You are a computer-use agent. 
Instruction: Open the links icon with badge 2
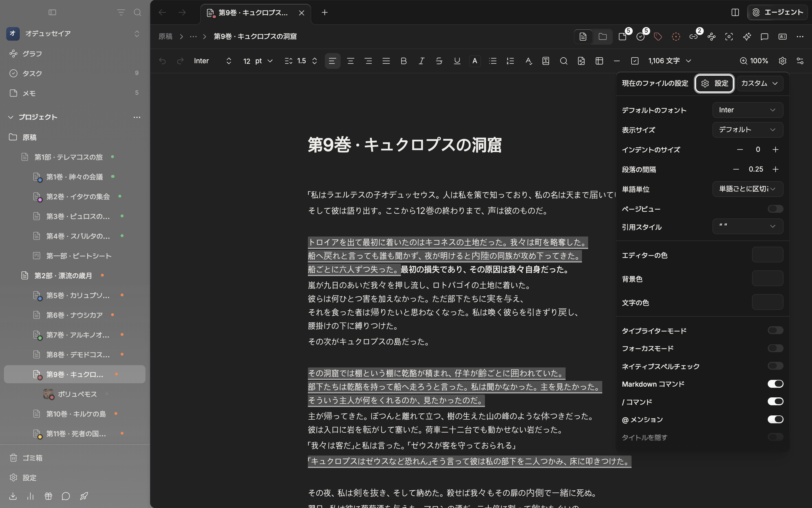pyautogui.click(x=694, y=37)
